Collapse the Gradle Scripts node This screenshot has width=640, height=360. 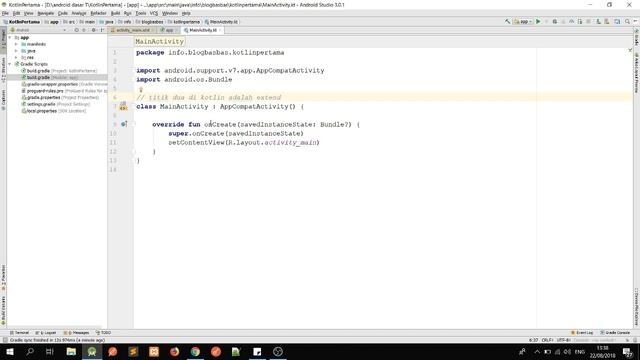(10, 64)
